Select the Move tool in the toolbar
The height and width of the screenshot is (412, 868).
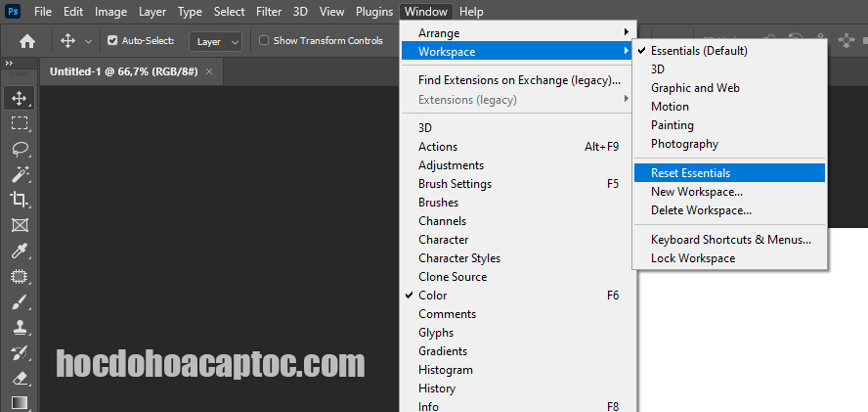(x=19, y=98)
